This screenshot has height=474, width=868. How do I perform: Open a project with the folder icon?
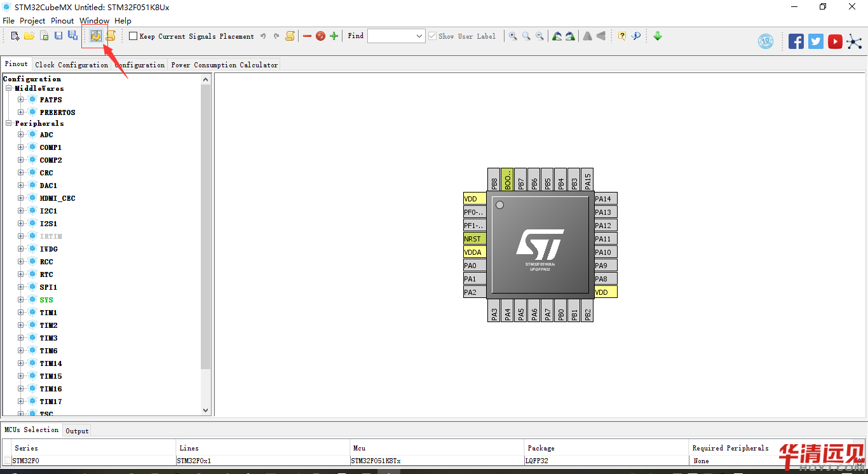pos(29,36)
